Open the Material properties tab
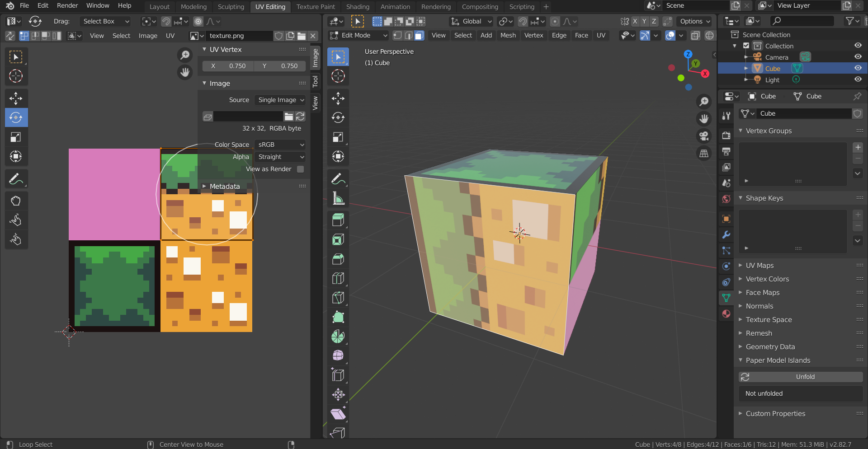The image size is (868, 449). coord(726,314)
